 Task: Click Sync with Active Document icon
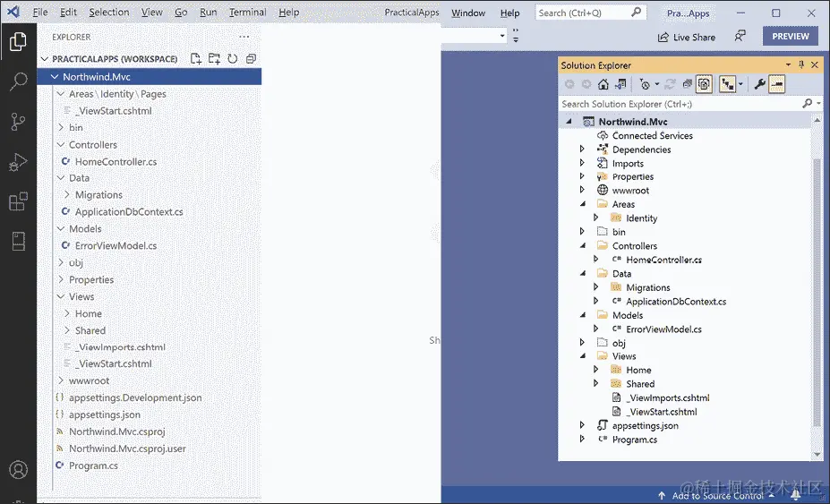(x=670, y=84)
